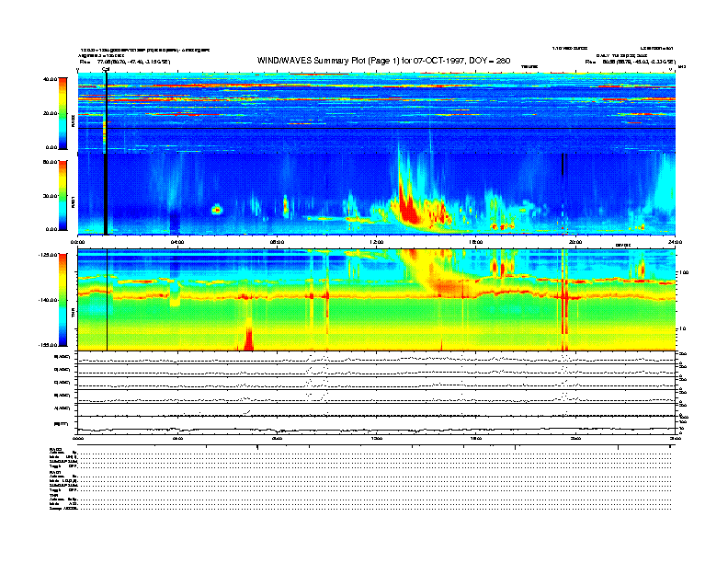Screen dimensions: 728x563
Task: Click the small red spot near 05:30 in RAD1
Action: coord(217,210)
